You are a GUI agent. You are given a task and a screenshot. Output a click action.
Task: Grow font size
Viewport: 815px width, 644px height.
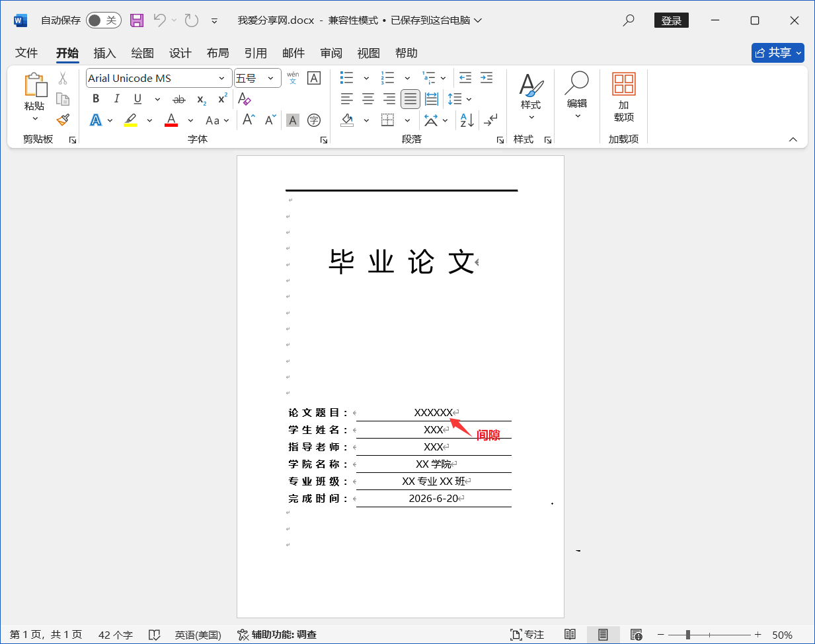click(249, 120)
